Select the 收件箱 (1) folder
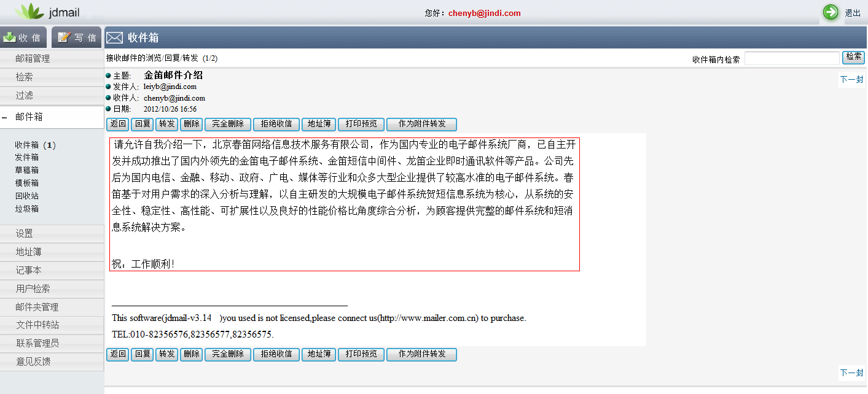Screen dimensions: 868x394 (x=36, y=145)
